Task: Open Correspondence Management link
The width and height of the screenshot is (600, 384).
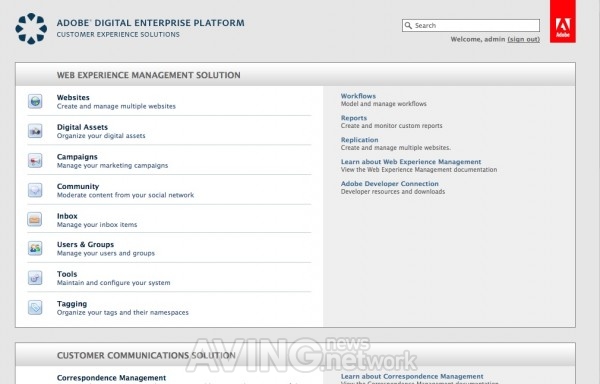Action: tap(111, 378)
